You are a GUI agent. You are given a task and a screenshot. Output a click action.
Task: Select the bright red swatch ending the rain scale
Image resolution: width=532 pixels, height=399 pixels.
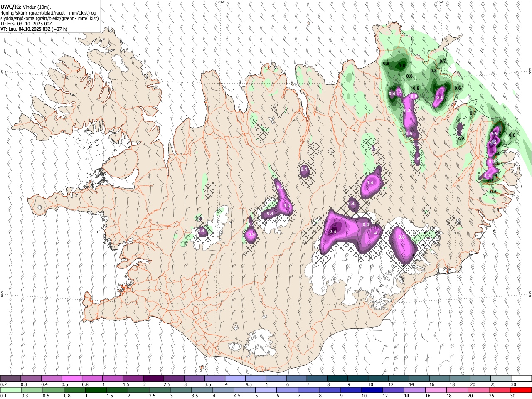521,390
